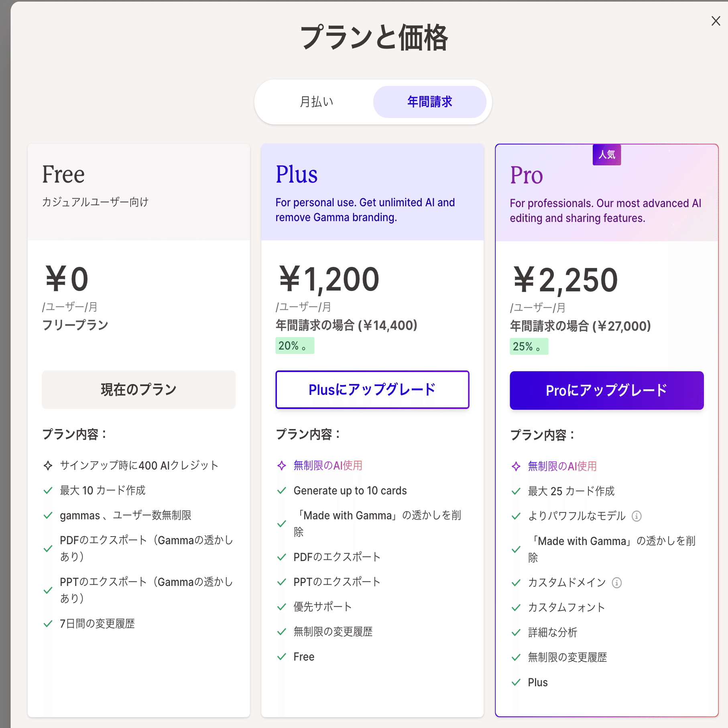Click the Plus plan heading
This screenshot has width=728, height=728.
(297, 175)
